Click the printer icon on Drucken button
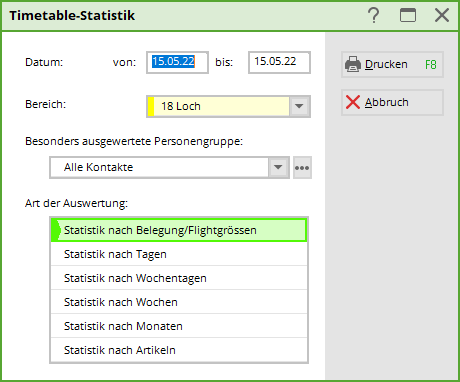The image size is (460, 382). (353, 64)
